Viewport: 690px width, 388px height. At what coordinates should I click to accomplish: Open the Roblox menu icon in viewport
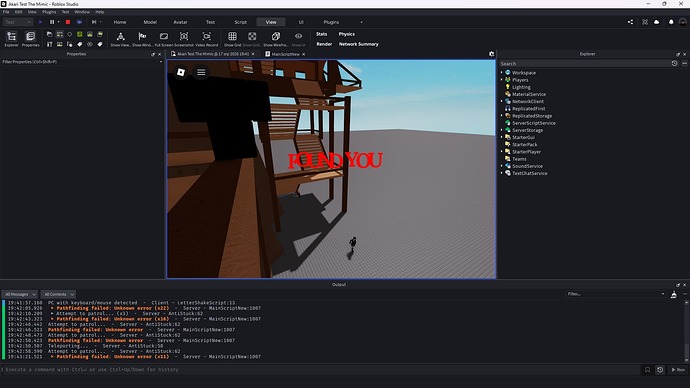click(181, 72)
